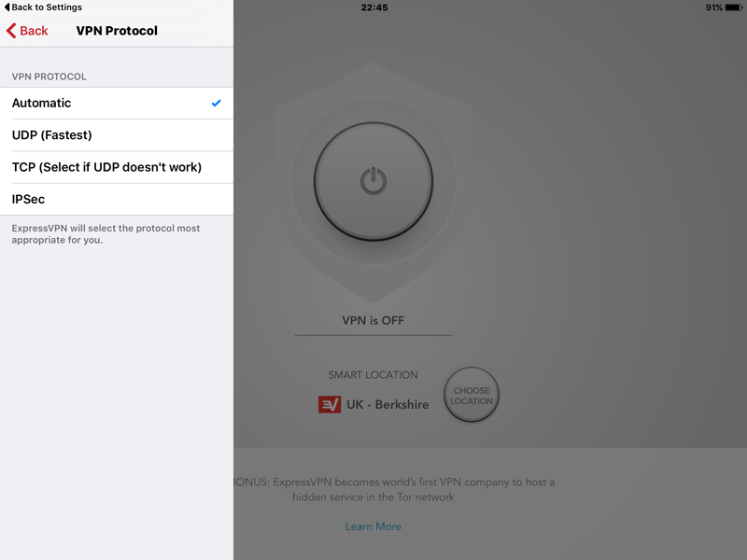747x560 pixels.
Task: Tap the VPN Protocol title header
Action: click(x=117, y=31)
